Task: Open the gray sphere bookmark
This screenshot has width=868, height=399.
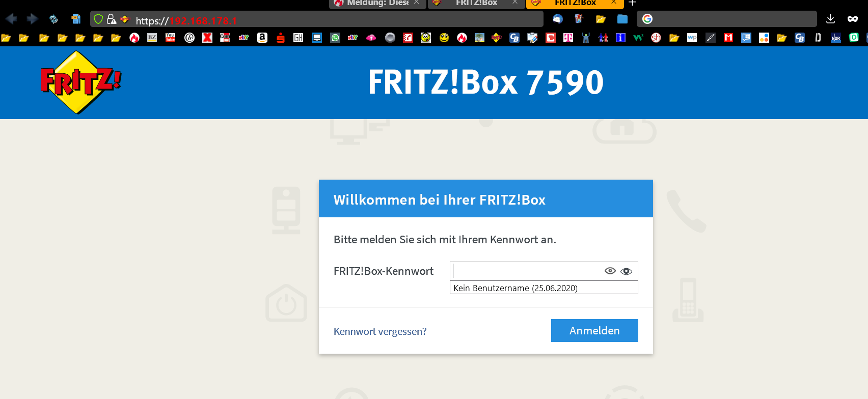Action: tap(390, 38)
